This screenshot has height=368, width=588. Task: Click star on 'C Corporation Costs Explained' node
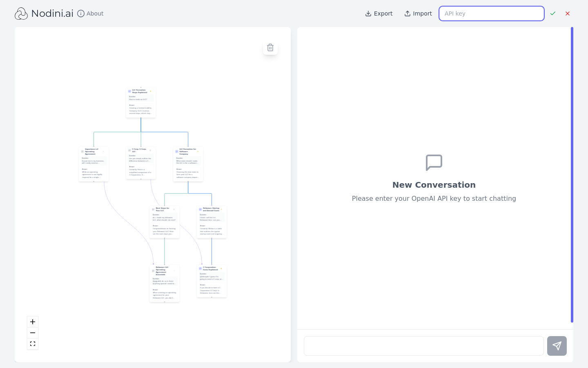221,269
